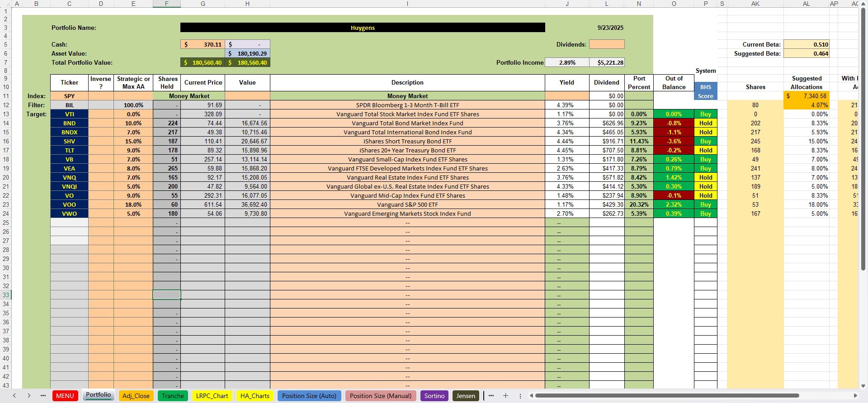Open sheet options three-dot menu
Screen dimensions: 868x403
(520, 396)
